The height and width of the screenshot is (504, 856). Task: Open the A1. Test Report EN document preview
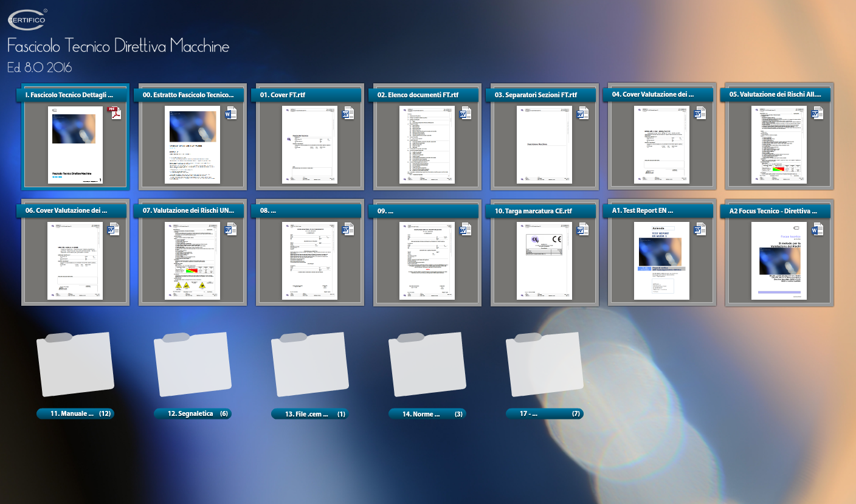tap(661, 261)
